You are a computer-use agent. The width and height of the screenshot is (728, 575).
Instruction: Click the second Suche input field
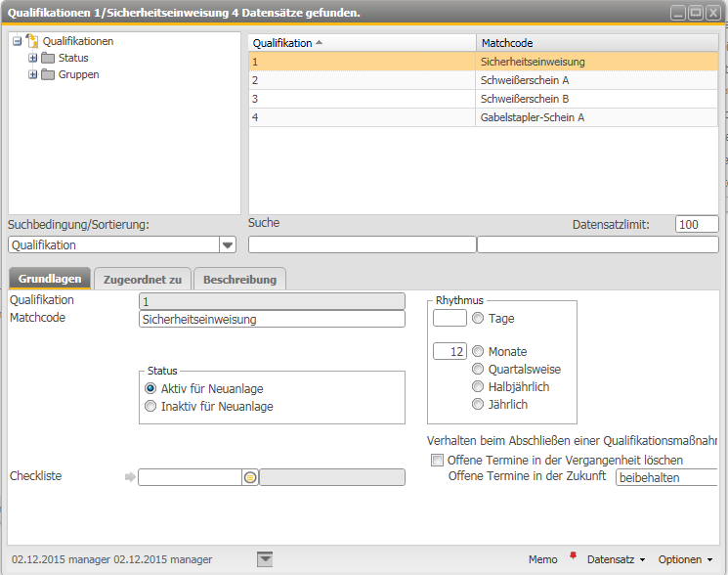598,244
